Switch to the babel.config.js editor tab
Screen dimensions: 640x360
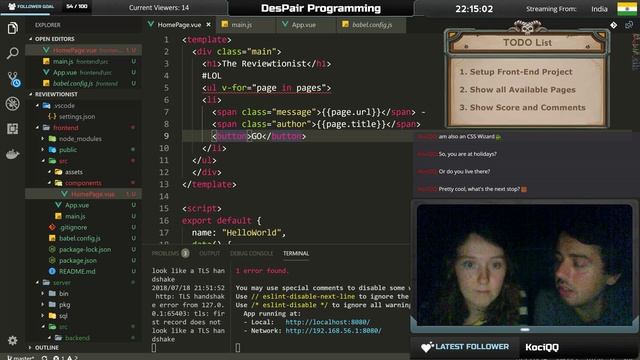(372, 25)
